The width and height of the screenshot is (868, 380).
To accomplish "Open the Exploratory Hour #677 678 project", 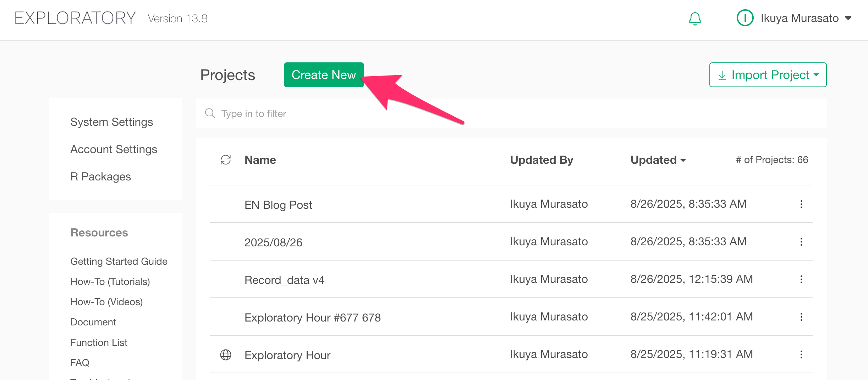I will (x=312, y=318).
